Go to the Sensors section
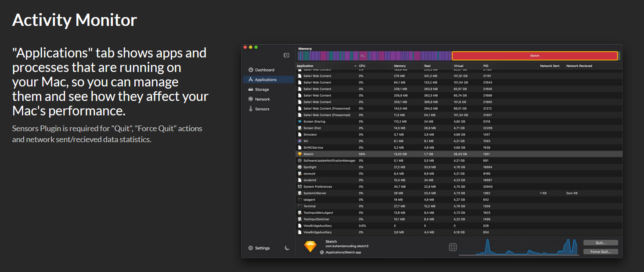Viewport: 644px width, 272px height. tap(269, 109)
